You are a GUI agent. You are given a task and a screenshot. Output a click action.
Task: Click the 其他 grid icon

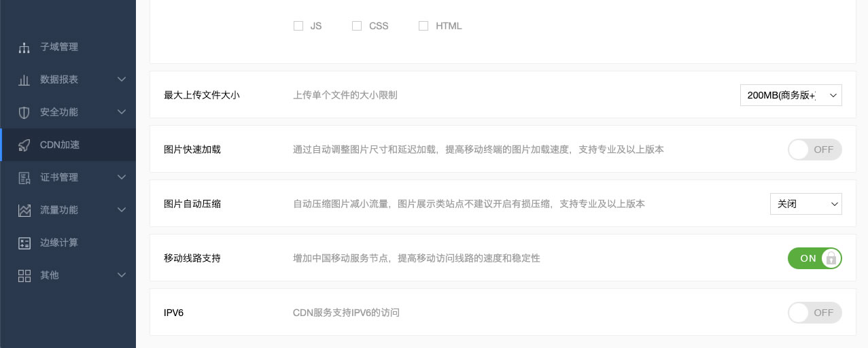tap(24, 275)
